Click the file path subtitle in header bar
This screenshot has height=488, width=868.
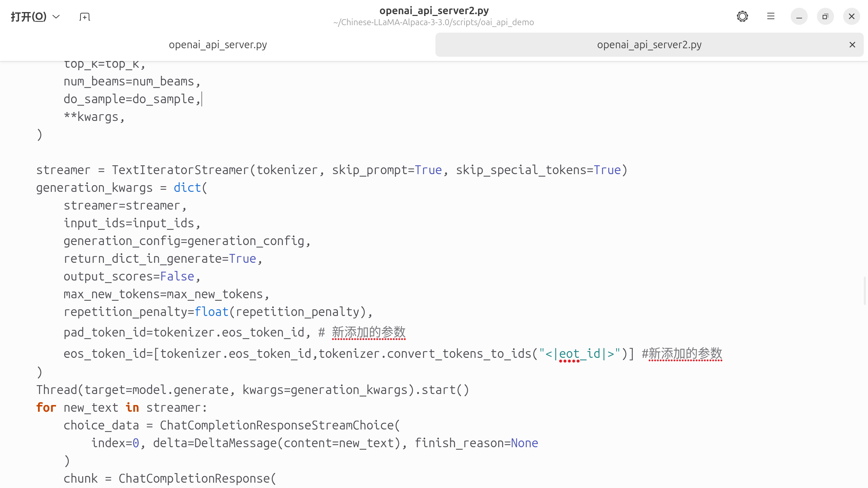coord(433,22)
